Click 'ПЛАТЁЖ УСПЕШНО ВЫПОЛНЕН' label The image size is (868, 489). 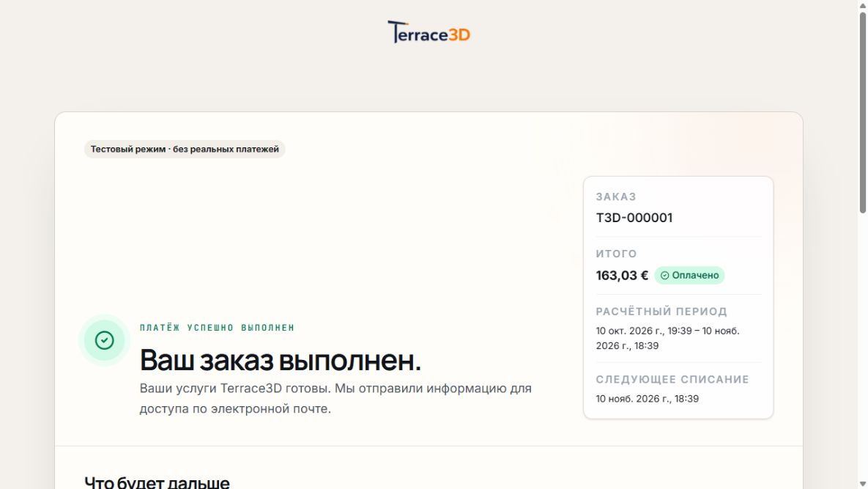(217, 328)
